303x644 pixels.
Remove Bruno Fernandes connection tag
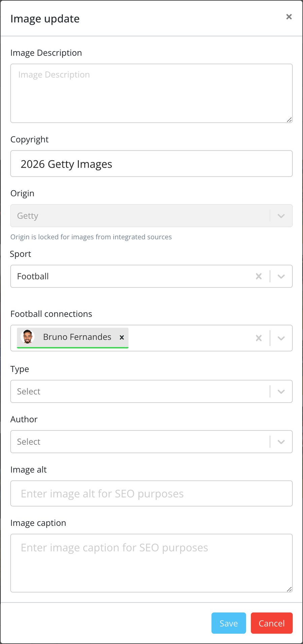122,337
